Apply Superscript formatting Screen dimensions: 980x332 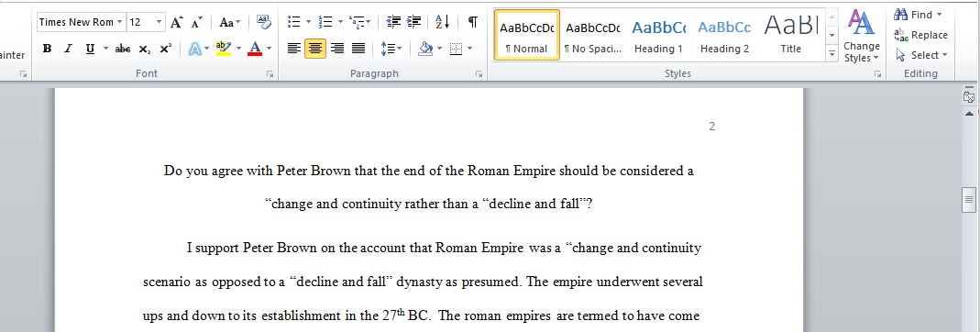pyautogui.click(x=166, y=48)
